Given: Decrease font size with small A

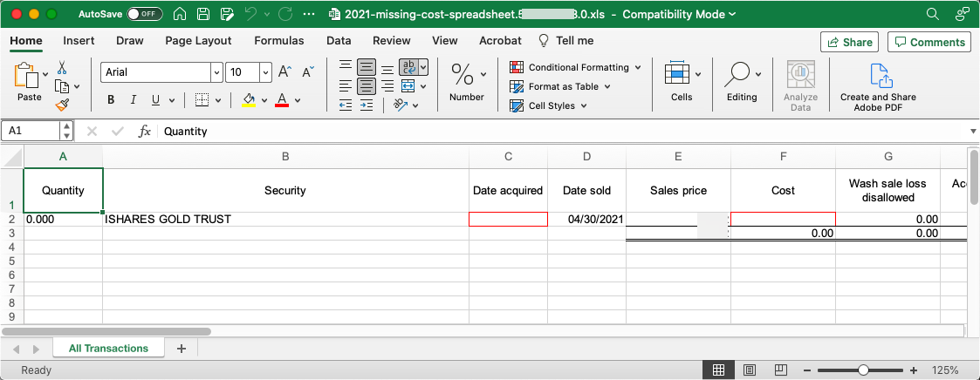Looking at the screenshot, I should [x=308, y=72].
